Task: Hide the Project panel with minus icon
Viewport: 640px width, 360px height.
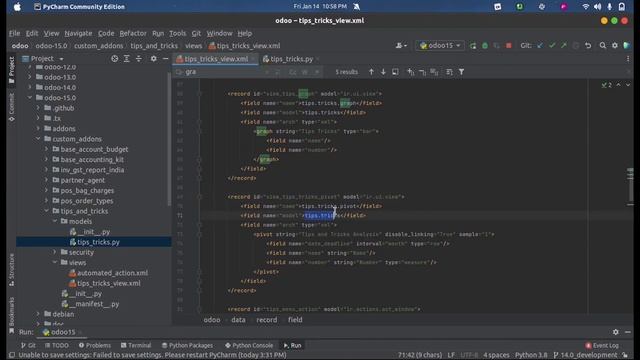Action: (165, 59)
